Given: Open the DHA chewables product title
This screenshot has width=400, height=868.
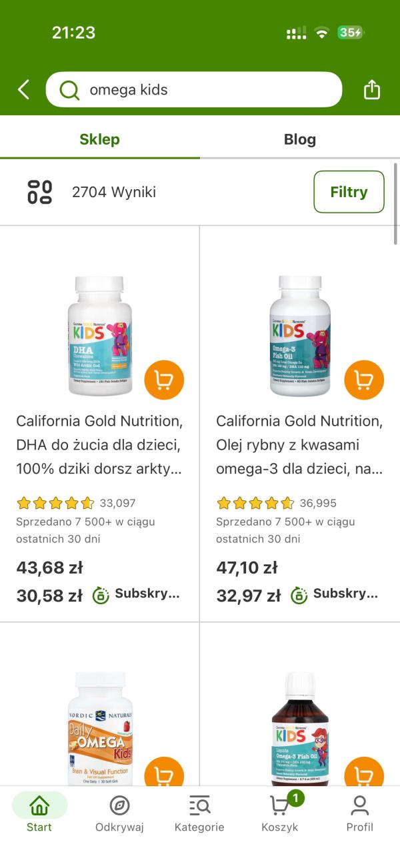Looking at the screenshot, I should (99, 445).
